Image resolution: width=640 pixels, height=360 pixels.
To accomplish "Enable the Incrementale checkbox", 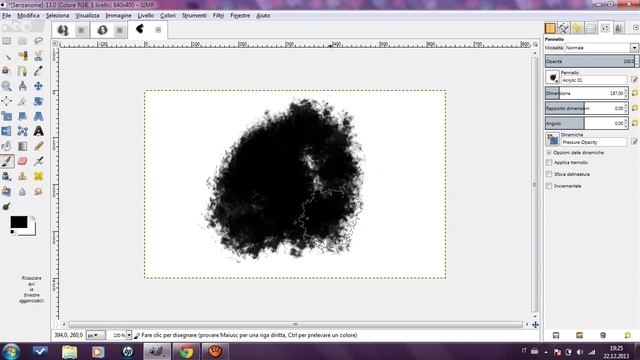I will pyautogui.click(x=549, y=186).
